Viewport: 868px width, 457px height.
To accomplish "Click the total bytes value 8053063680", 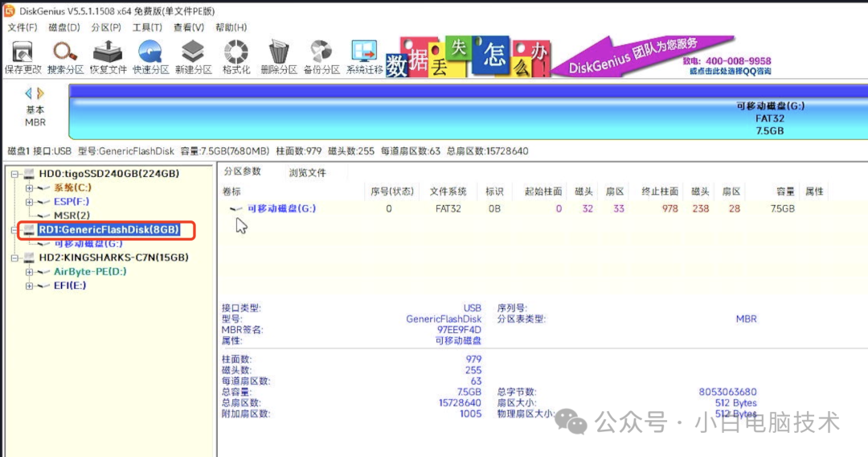I will (x=727, y=392).
